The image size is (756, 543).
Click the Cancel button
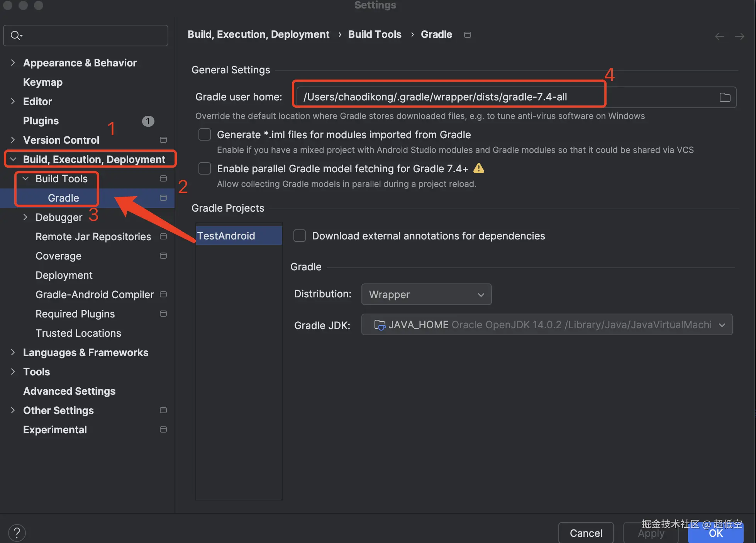(x=586, y=533)
